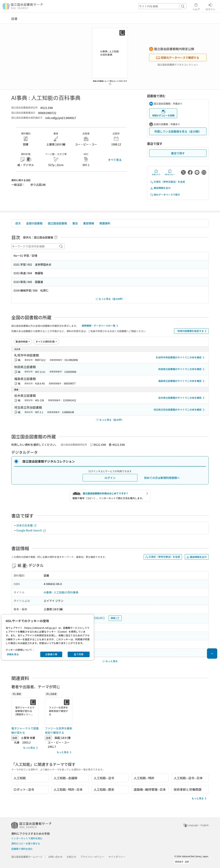The width and height of the screenshot is (220, 868).
Task: Click the AI事典 book cover thumbnail
Action: click(110, 53)
